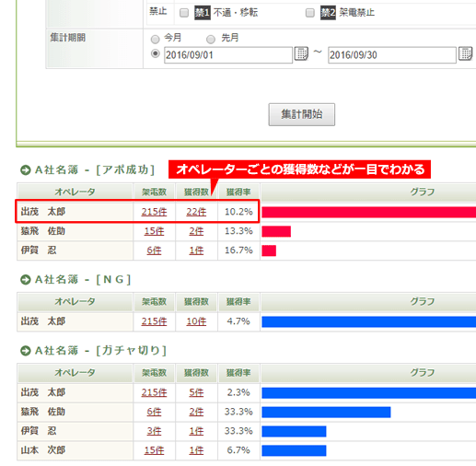
Task: Select the 今月 radio button
Action: [x=156, y=39]
